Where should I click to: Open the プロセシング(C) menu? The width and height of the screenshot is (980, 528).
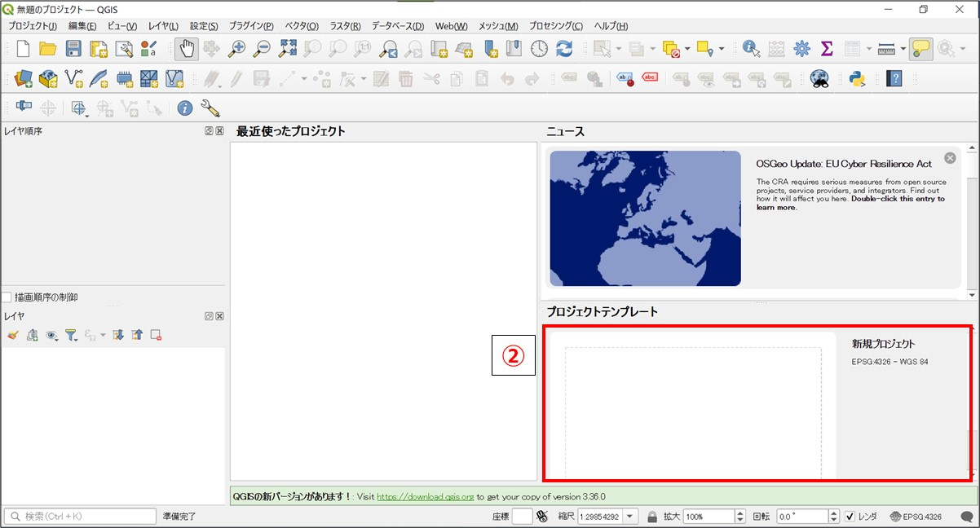point(556,26)
